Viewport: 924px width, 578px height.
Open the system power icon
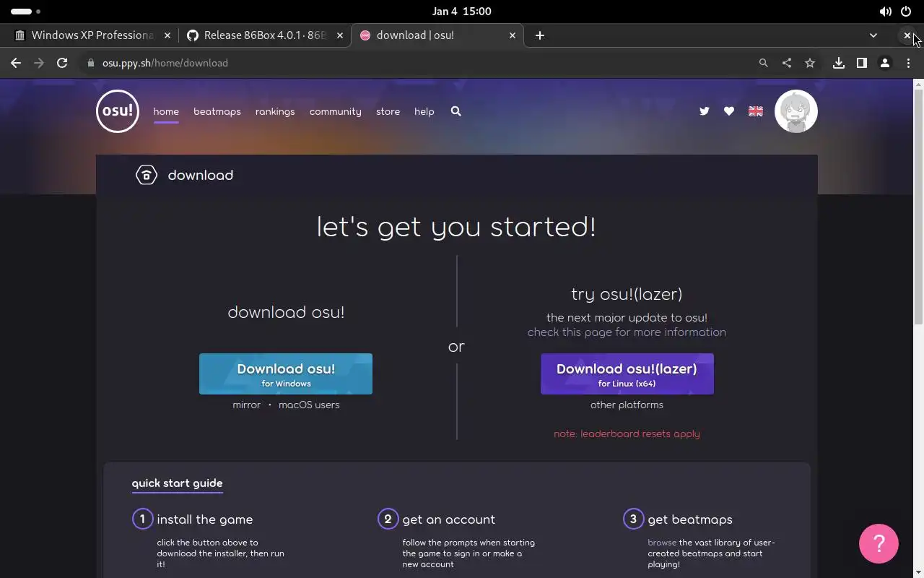tap(906, 12)
